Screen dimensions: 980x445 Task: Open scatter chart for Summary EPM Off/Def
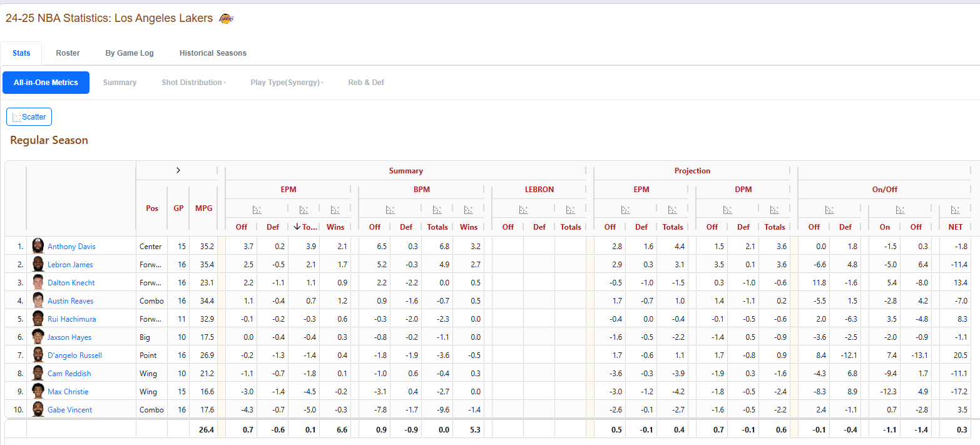tap(257, 210)
